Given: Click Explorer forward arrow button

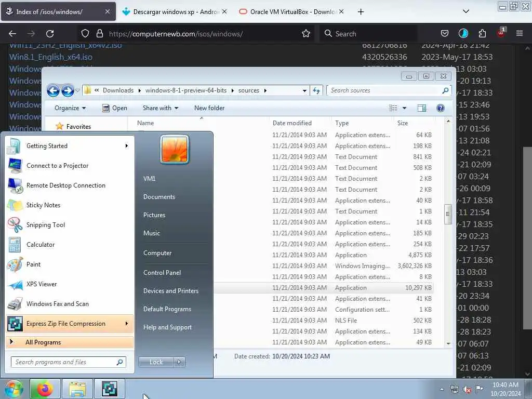Looking at the screenshot, I should click(x=68, y=90).
